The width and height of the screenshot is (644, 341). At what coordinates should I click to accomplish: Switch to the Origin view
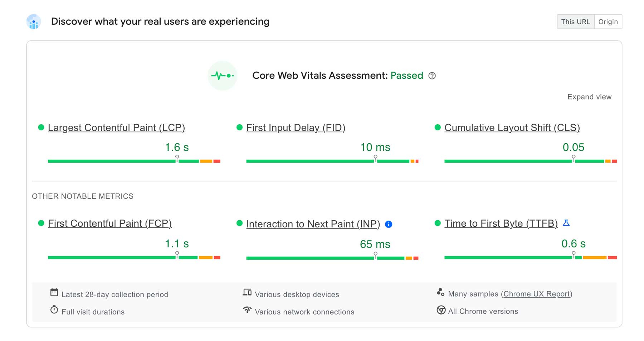click(608, 21)
